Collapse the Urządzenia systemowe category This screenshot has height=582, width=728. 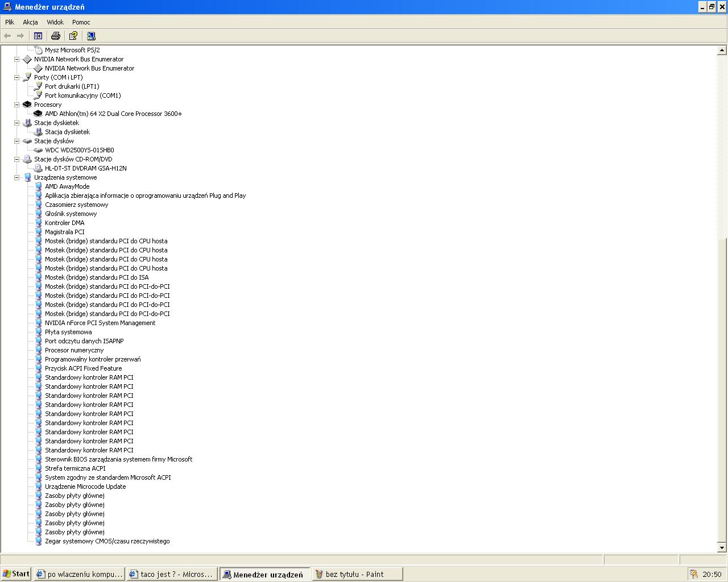pos(16,177)
